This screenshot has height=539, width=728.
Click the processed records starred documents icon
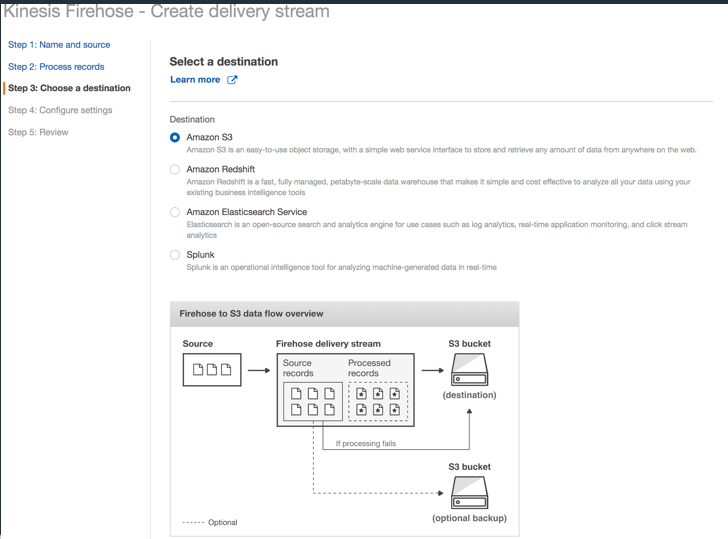[378, 401]
